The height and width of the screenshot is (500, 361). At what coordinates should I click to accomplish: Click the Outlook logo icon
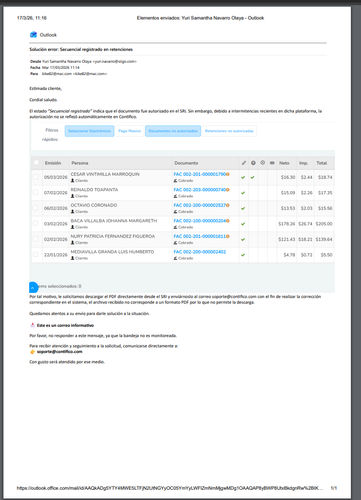click(33, 35)
